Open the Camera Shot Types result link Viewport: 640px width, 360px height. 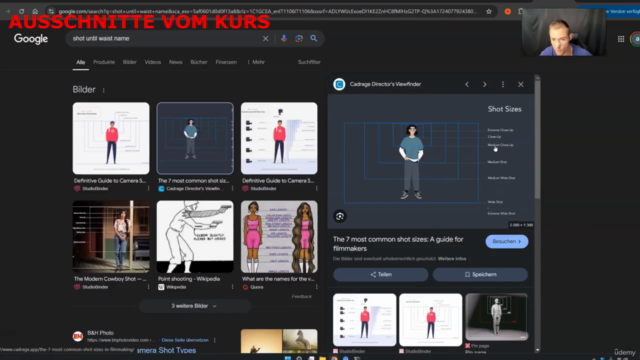167,350
